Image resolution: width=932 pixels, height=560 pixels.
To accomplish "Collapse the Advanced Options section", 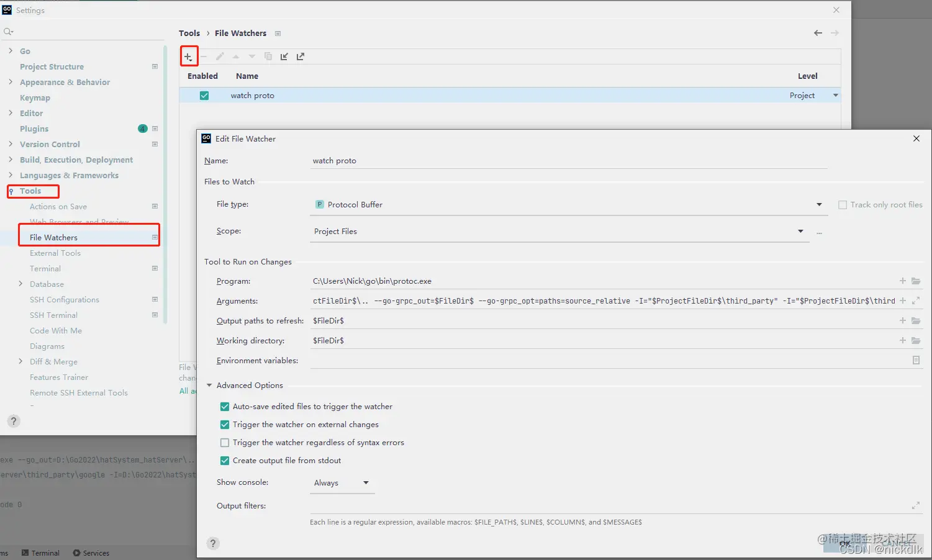I will pyautogui.click(x=209, y=386).
